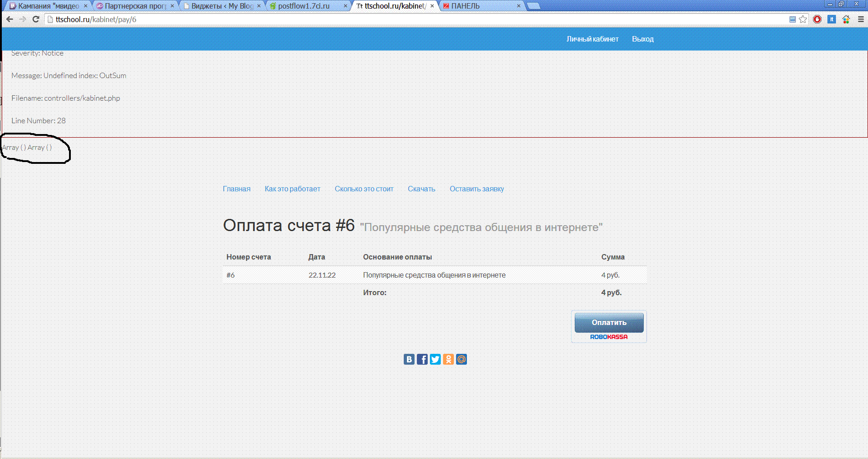Share via the Odnoklassniki icon
The width and height of the screenshot is (868, 459).
(448, 359)
